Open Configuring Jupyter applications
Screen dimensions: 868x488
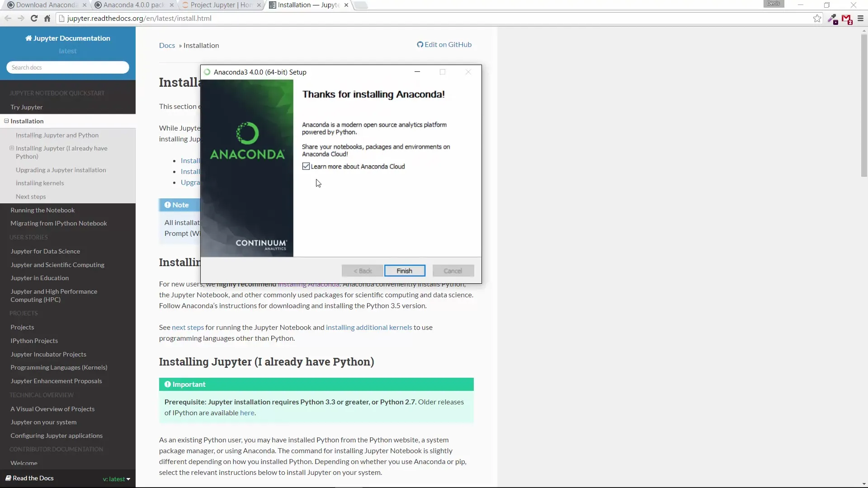click(57, 436)
